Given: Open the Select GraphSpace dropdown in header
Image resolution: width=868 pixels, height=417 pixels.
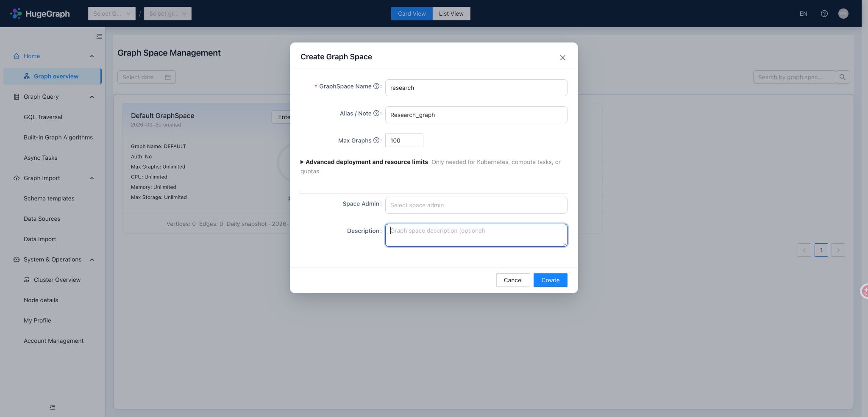Looking at the screenshot, I should click(112, 14).
